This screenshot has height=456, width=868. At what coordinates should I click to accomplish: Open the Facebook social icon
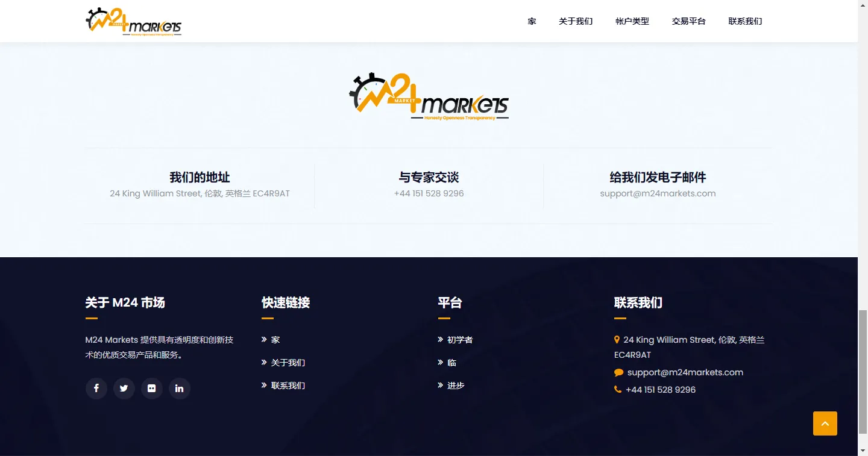(x=96, y=389)
